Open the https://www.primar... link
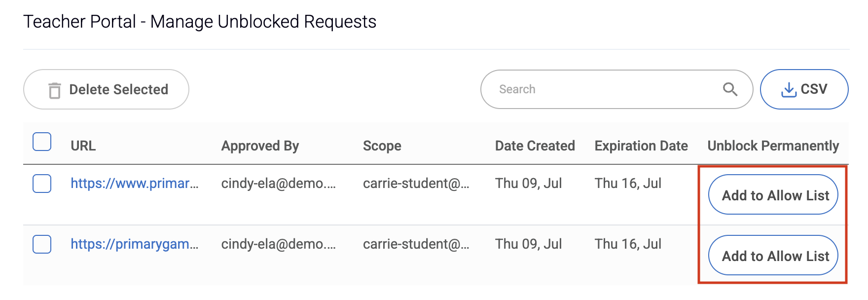The width and height of the screenshot is (868, 300). click(x=135, y=184)
